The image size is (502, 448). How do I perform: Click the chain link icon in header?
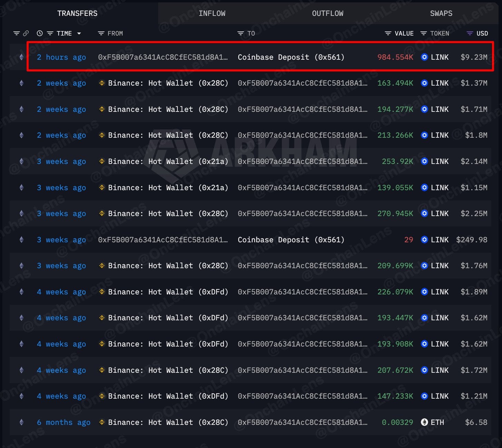[x=26, y=33]
